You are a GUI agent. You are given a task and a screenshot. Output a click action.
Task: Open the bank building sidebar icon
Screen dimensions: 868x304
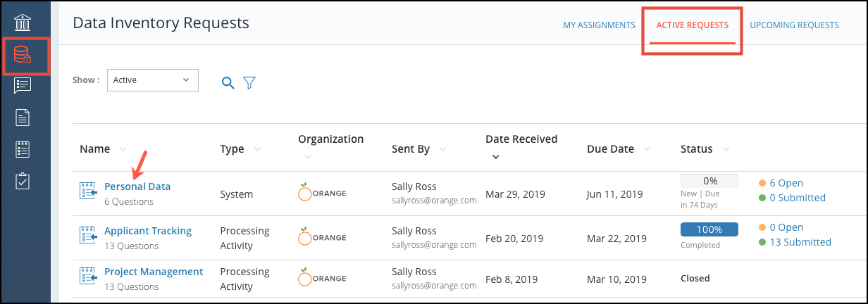(23, 23)
